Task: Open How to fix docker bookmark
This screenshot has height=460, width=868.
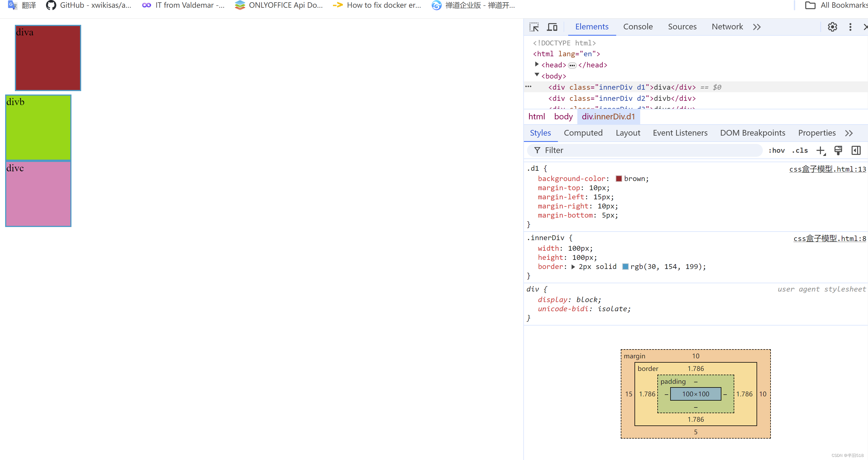Action: pyautogui.click(x=377, y=5)
